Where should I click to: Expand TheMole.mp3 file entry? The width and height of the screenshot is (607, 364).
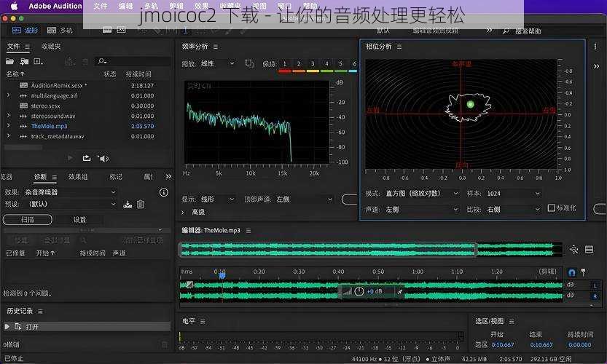[9, 125]
